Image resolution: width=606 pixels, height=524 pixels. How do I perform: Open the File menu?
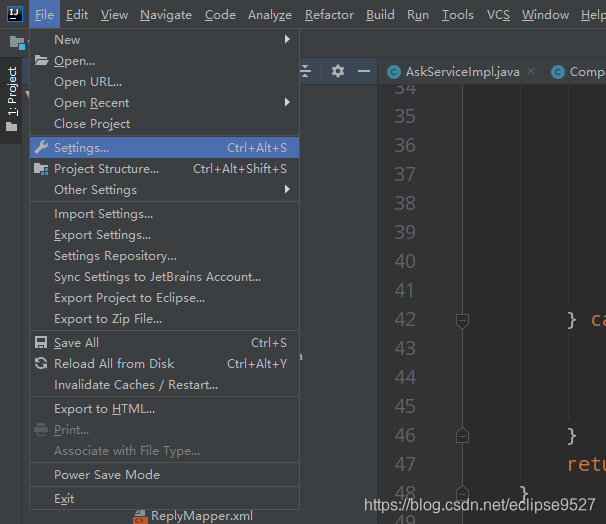tap(44, 15)
